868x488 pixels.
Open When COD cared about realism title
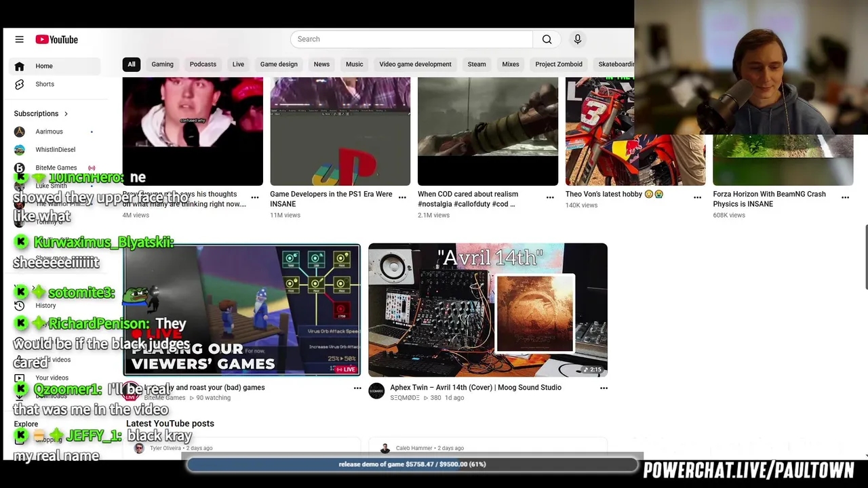click(x=468, y=199)
